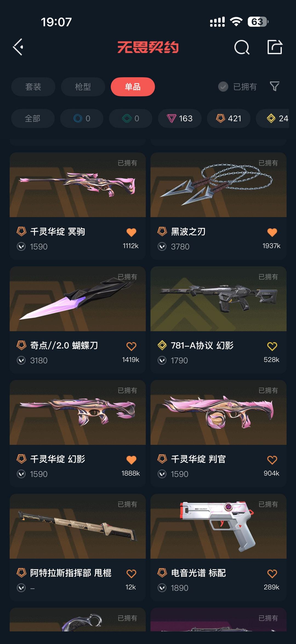
Task: Open 千灵华绽 判官 skin thumbnail
Action: coord(218,412)
